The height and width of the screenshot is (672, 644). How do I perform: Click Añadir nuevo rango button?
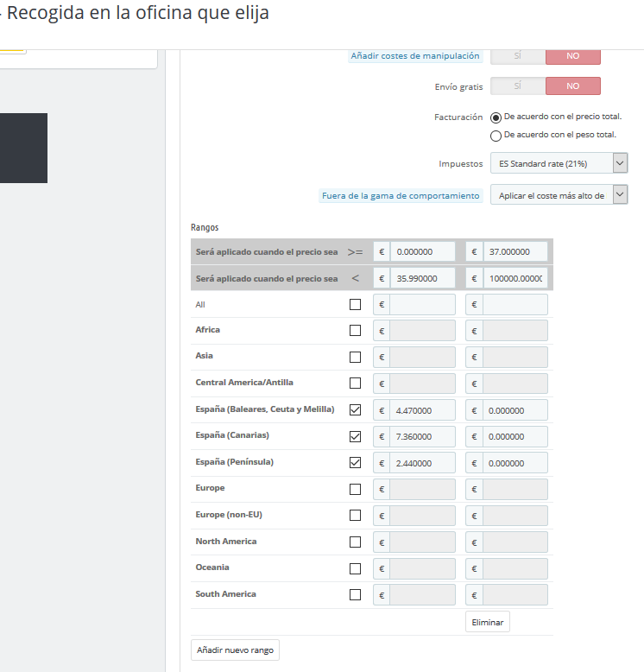point(235,650)
